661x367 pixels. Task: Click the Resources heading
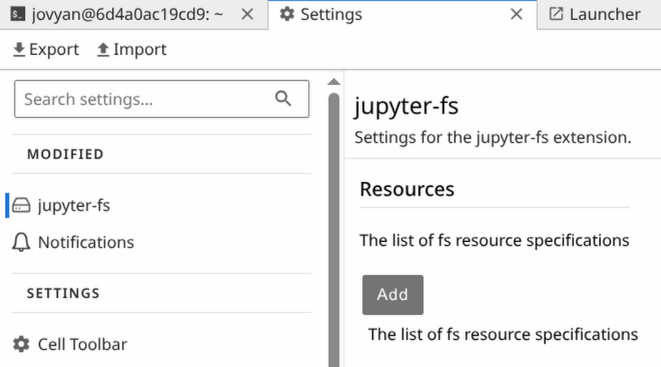point(407,189)
